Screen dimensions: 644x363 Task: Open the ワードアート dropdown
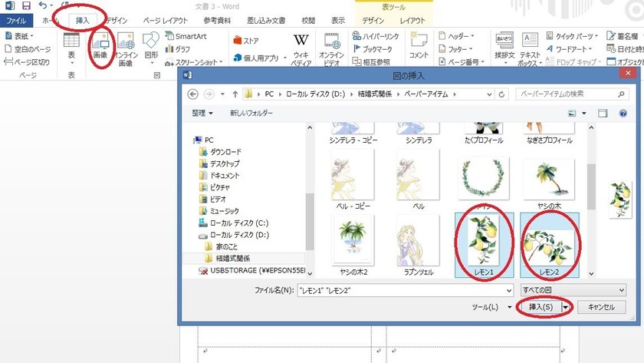(x=569, y=49)
